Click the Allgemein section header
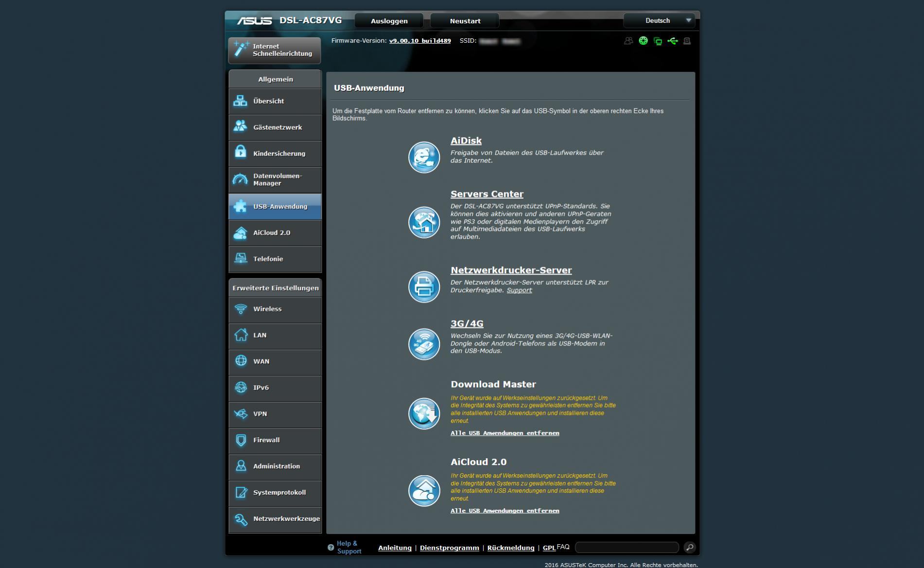The width and height of the screenshot is (924, 568). coord(275,79)
